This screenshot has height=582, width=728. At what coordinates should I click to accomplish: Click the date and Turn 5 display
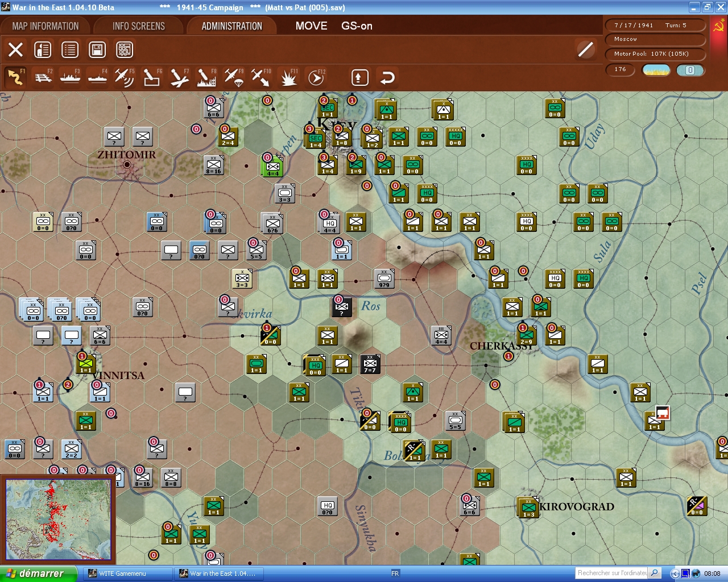pyautogui.click(x=656, y=25)
